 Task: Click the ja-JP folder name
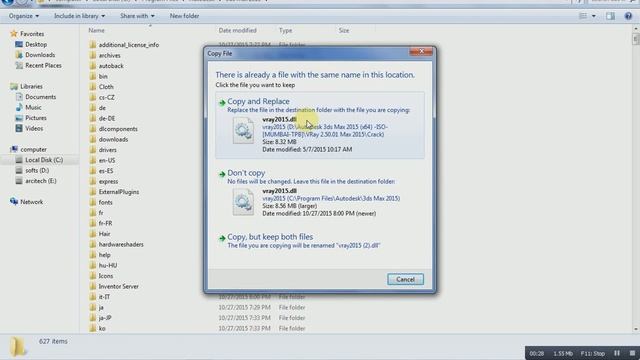(105, 318)
